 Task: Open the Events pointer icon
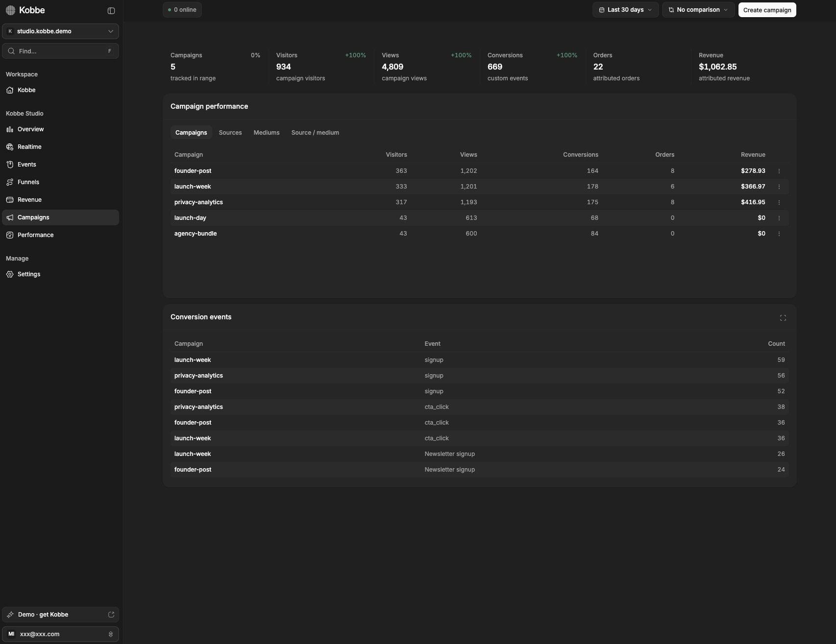(x=10, y=165)
